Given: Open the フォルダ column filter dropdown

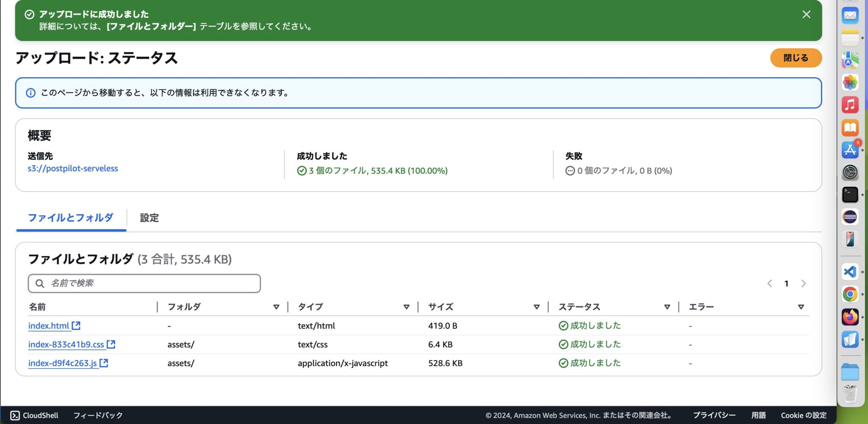Looking at the screenshot, I should [x=277, y=306].
